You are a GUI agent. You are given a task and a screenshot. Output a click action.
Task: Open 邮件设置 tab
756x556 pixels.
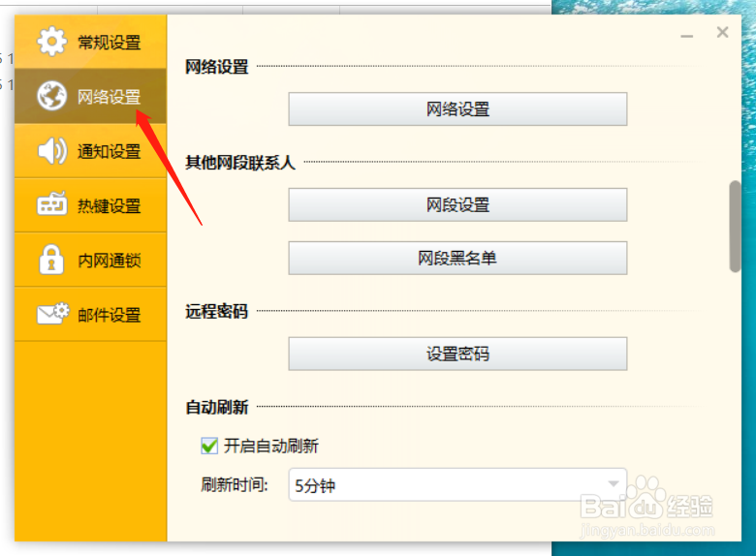91,314
